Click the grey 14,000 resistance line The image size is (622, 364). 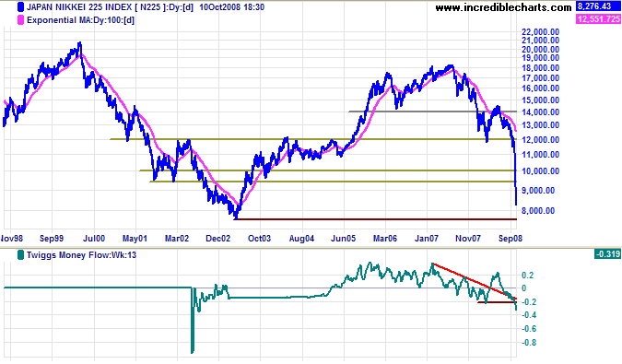[432, 112]
